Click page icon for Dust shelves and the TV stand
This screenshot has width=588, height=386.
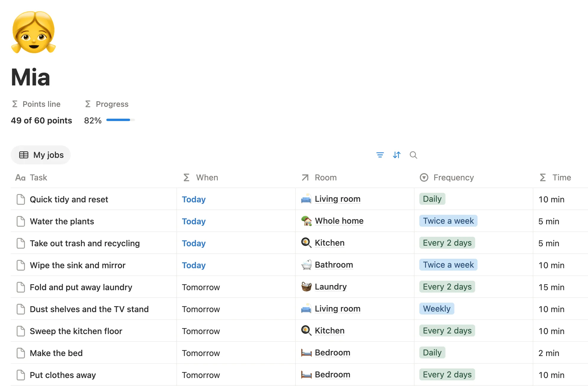point(21,309)
